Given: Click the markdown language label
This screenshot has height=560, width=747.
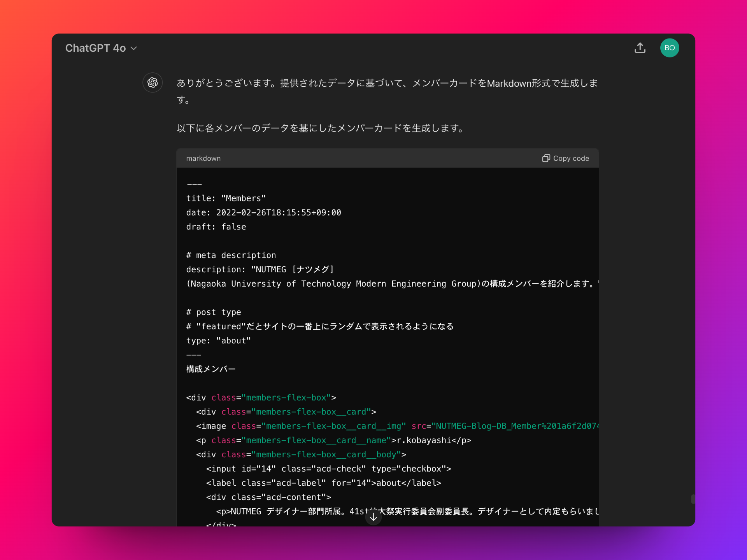Looking at the screenshot, I should [203, 158].
